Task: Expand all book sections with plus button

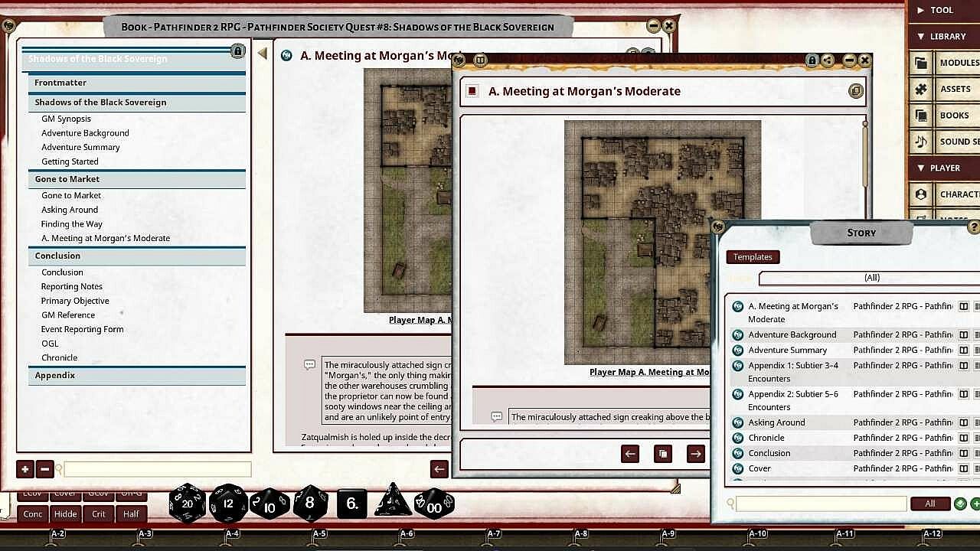Action: 25,469
